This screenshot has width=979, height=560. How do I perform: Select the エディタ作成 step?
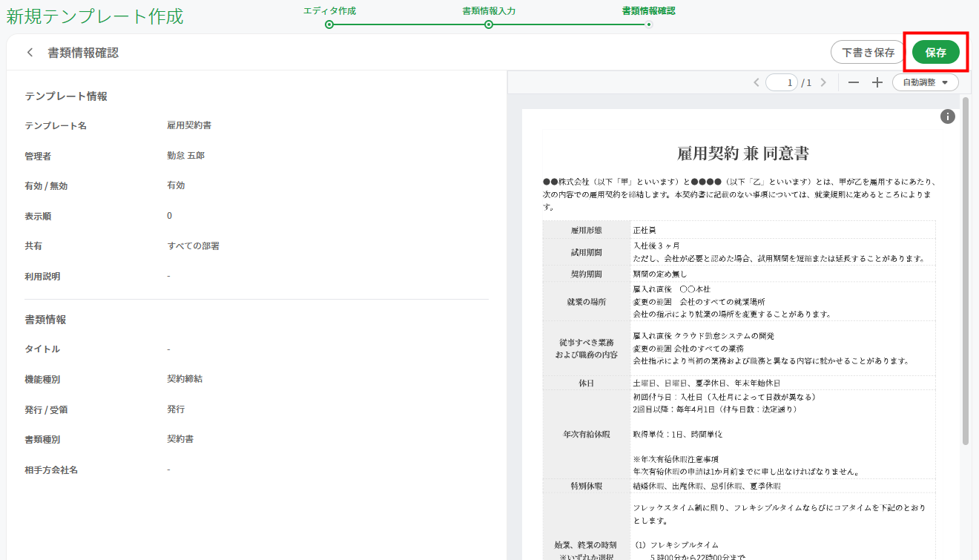[x=329, y=11]
